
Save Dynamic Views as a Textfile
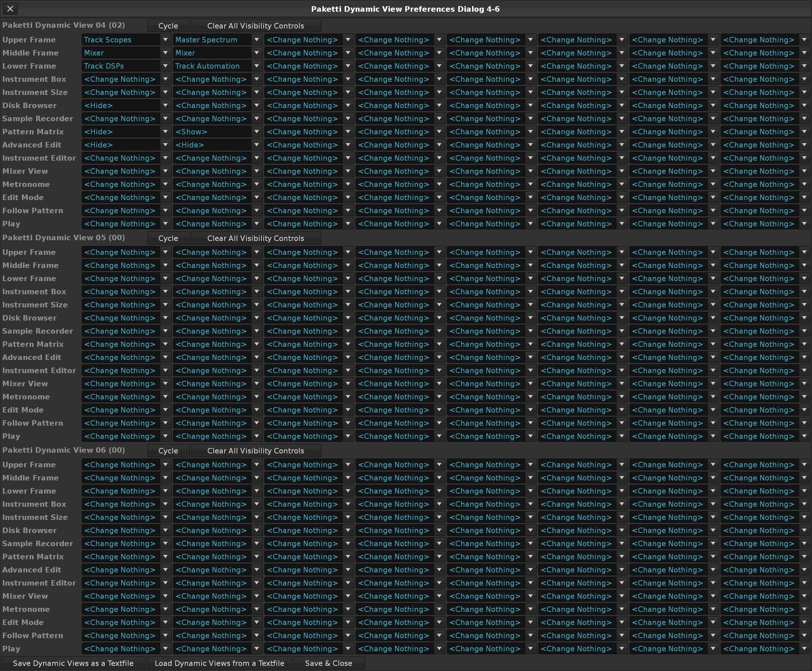(73, 663)
